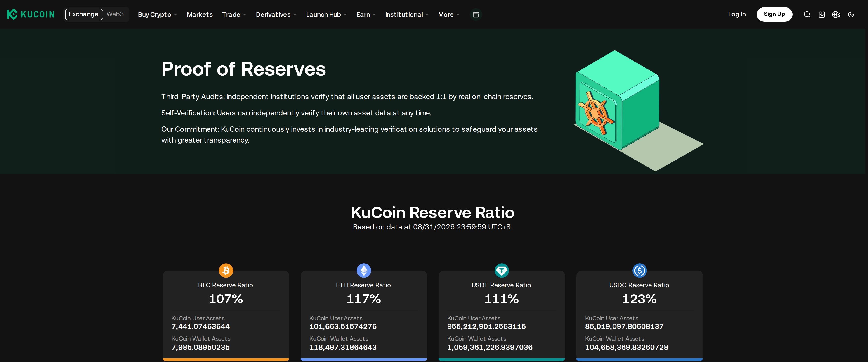Expand the Derivatives dropdown menu
The width and height of the screenshot is (868, 362).
coord(276,14)
